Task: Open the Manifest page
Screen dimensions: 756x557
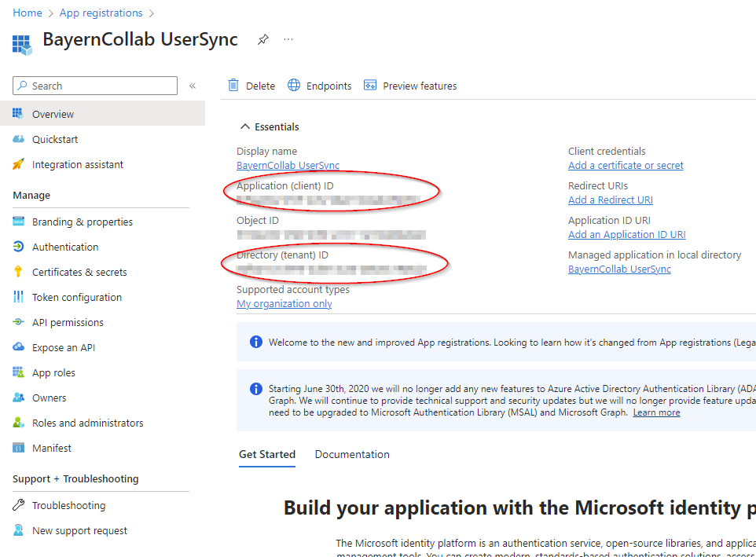Action: click(x=52, y=448)
